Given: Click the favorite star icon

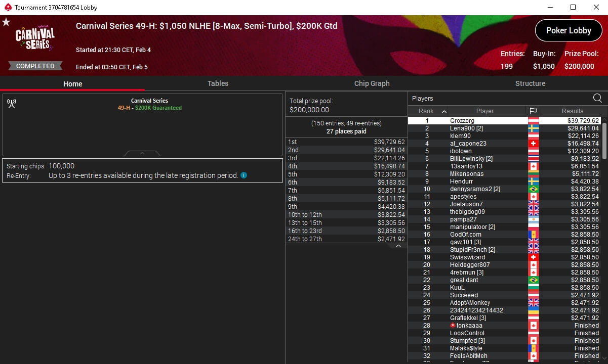Looking at the screenshot, I should click(6, 22).
